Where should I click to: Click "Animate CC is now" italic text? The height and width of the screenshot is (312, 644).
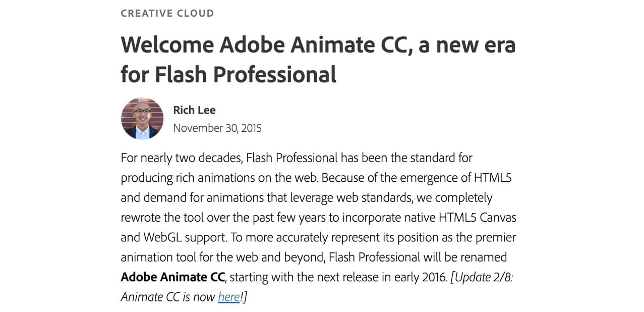(168, 297)
